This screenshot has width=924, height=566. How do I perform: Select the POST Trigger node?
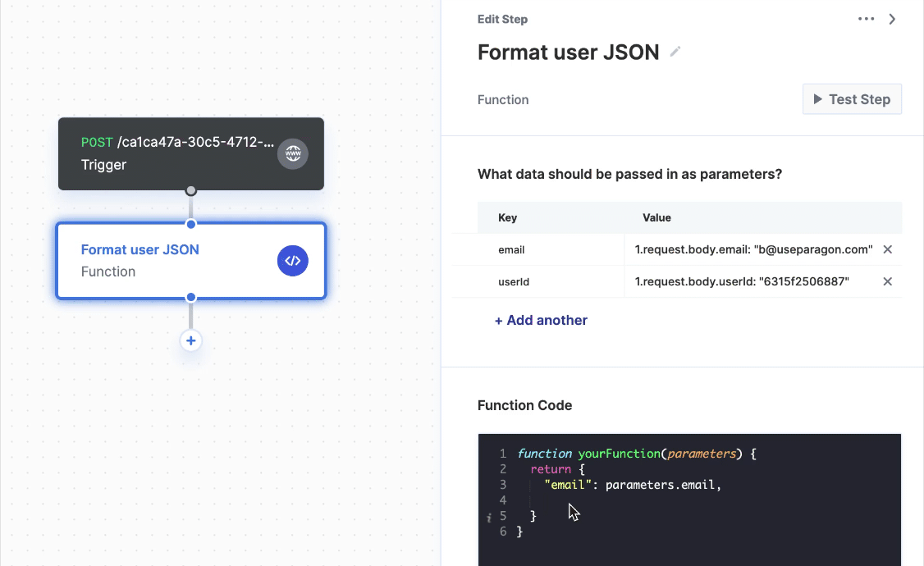[x=191, y=153]
